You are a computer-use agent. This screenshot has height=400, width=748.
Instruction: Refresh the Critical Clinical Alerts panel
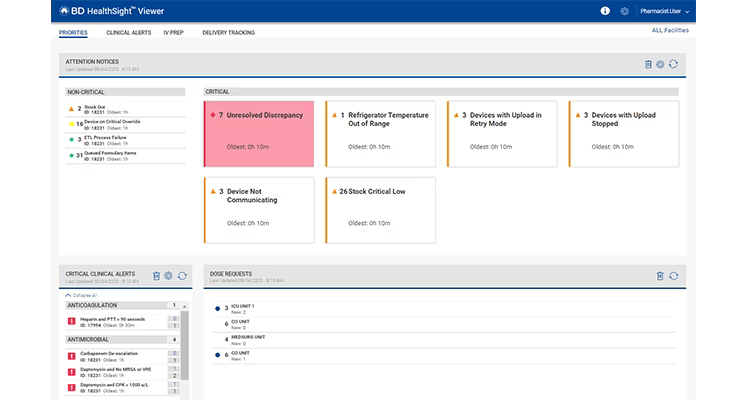tap(181, 275)
